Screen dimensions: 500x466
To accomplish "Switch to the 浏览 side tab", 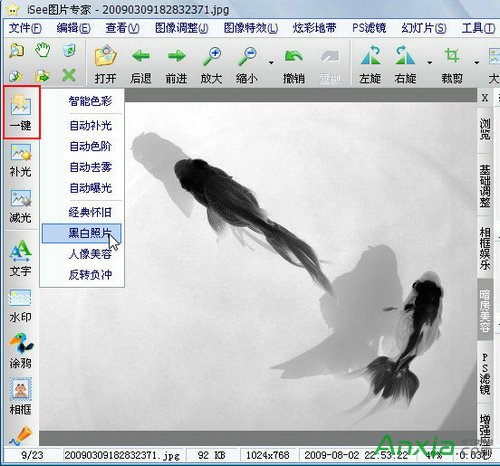I will (485, 130).
